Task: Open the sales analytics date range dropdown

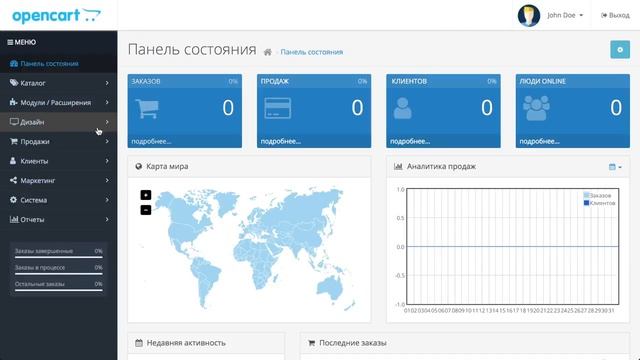Action: pyautogui.click(x=615, y=167)
